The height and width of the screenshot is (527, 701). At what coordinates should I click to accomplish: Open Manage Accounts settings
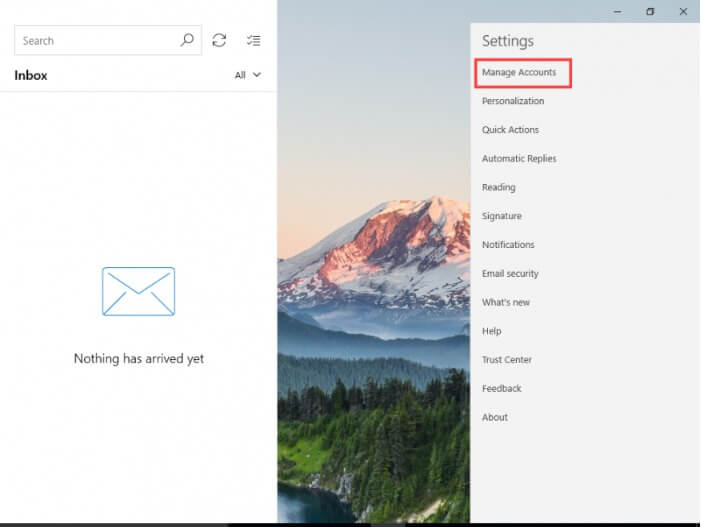pyautogui.click(x=519, y=72)
